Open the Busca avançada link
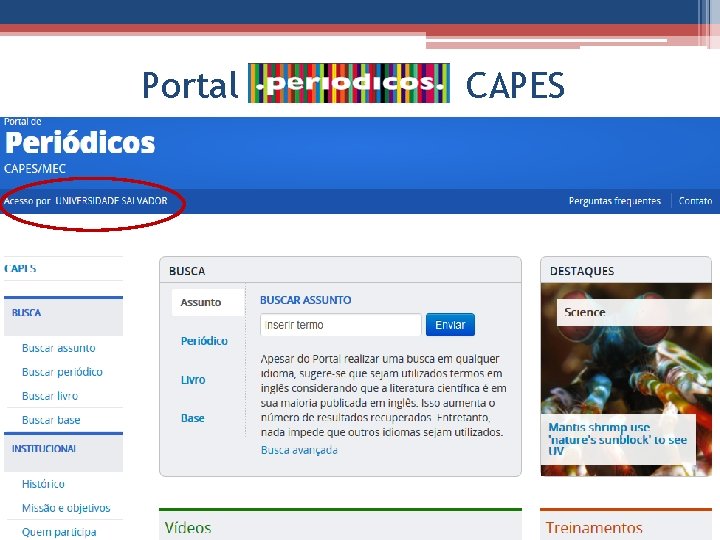The height and width of the screenshot is (540, 720). coord(299,450)
